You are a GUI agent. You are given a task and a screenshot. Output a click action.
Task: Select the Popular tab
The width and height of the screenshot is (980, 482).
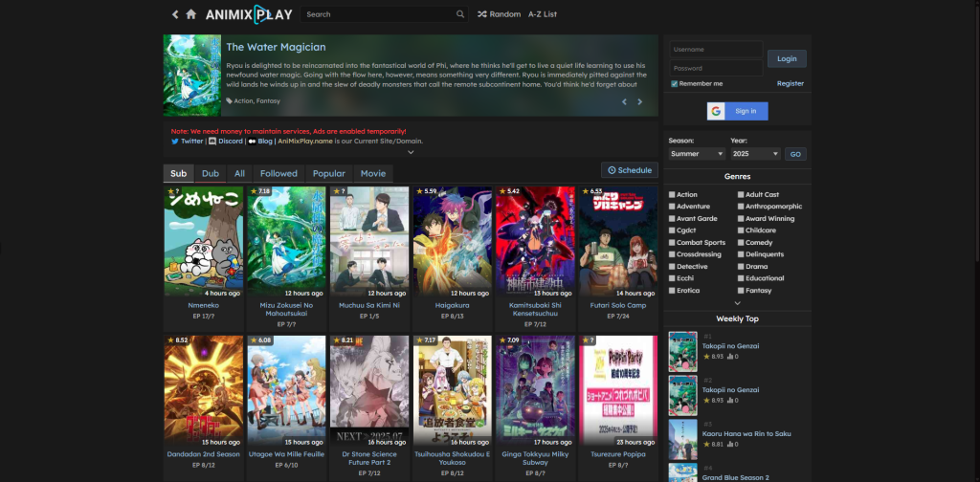coord(329,173)
